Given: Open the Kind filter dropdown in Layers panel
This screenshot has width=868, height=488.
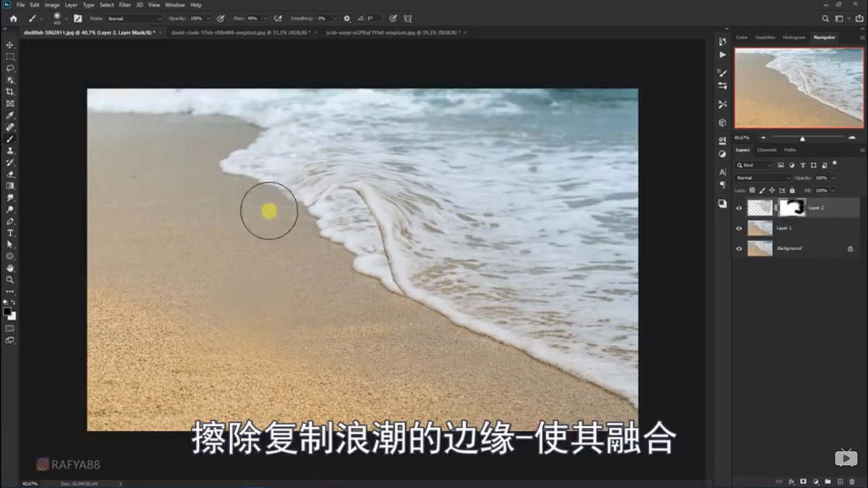Looking at the screenshot, I should tap(754, 165).
